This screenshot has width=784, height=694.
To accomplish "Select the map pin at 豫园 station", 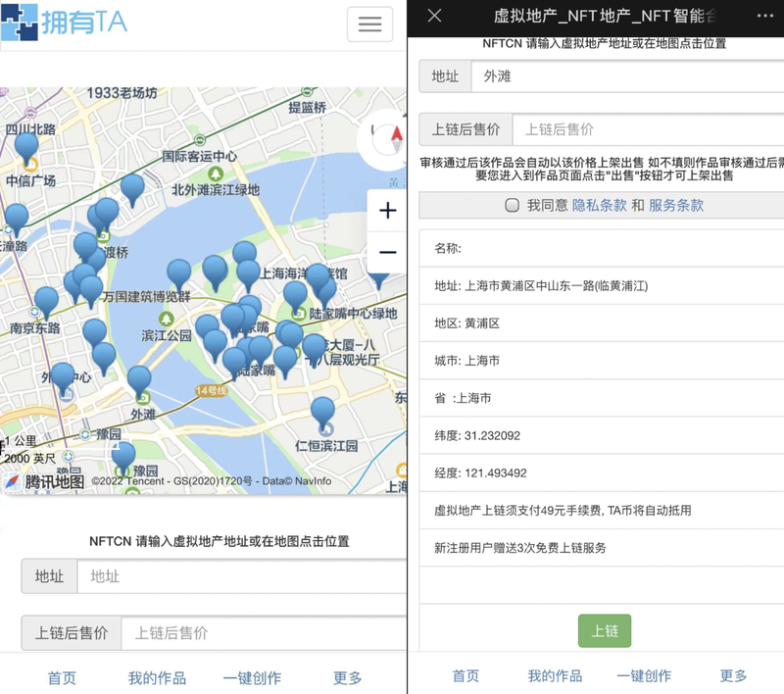I will pos(123,458).
